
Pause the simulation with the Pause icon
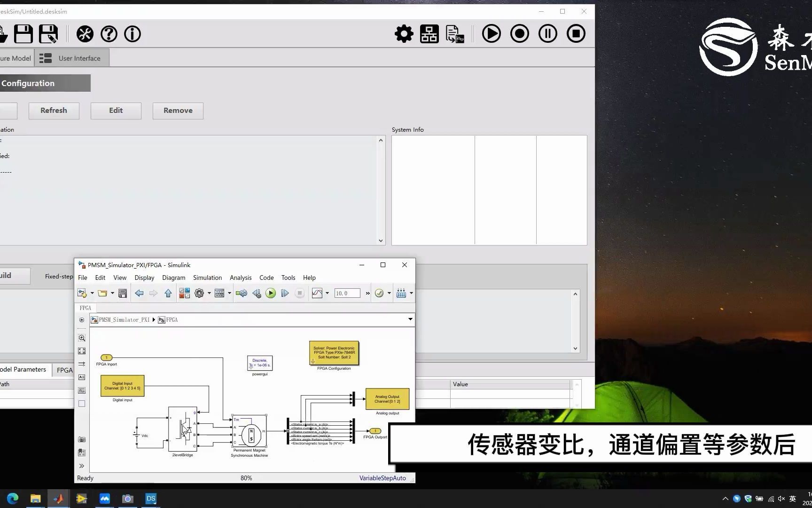coord(547,33)
